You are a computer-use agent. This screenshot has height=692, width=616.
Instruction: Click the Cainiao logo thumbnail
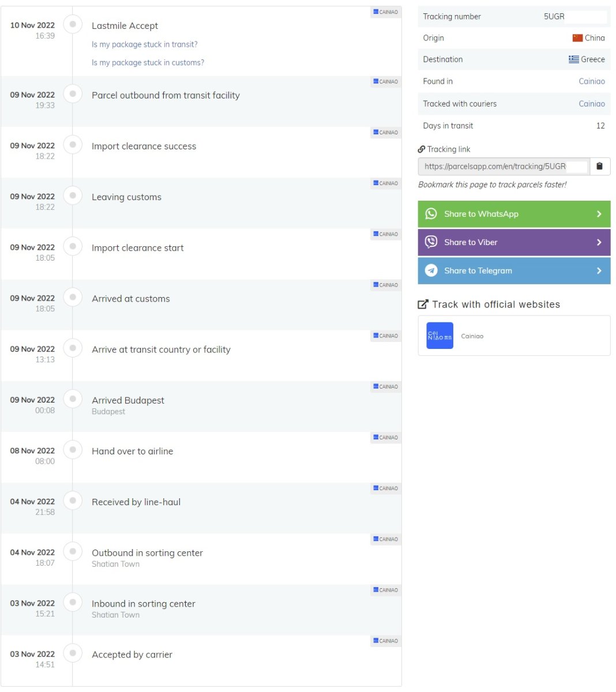[440, 336]
